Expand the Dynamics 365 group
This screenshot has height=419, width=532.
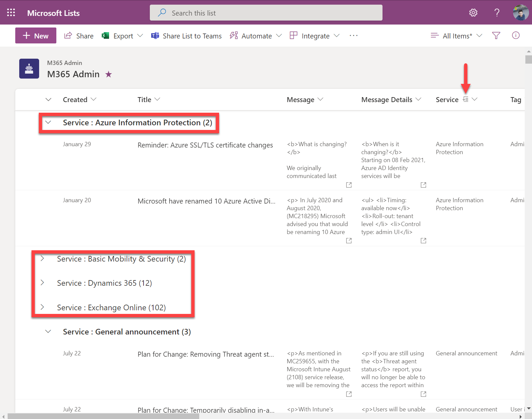coord(42,283)
